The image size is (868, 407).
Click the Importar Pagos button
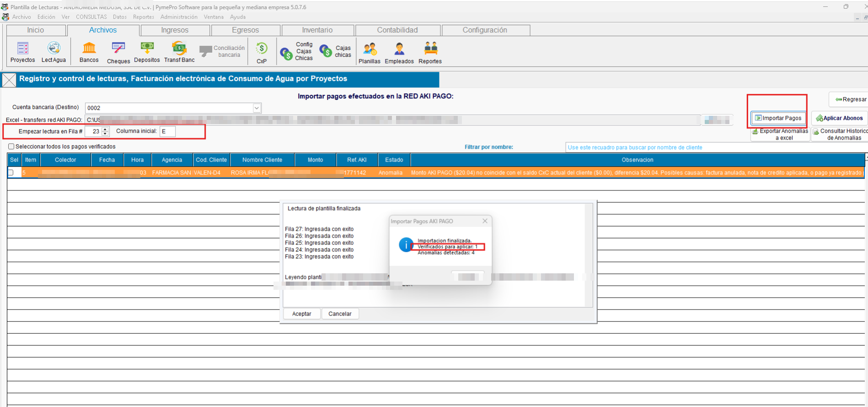[778, 118]
